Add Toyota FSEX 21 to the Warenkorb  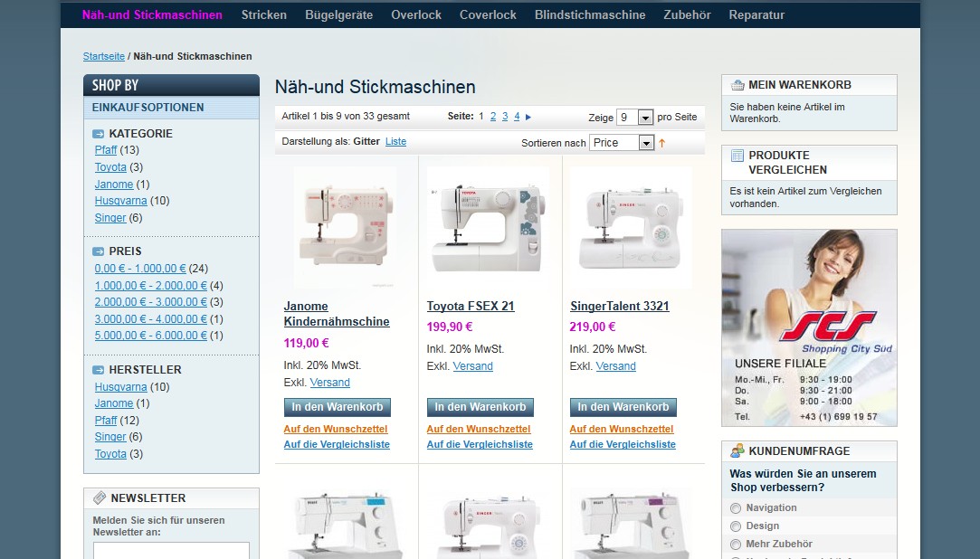click(480, 407)
